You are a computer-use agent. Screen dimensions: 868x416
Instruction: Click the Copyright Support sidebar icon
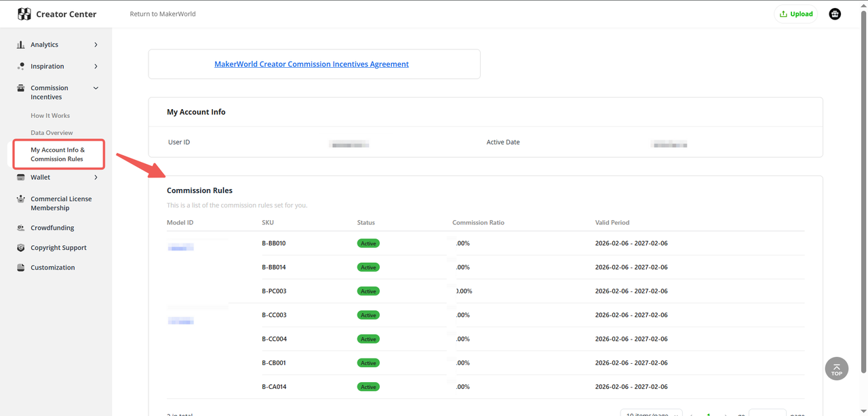click(21, 248)
